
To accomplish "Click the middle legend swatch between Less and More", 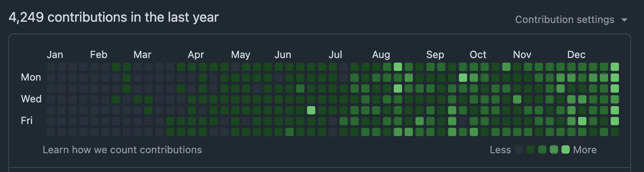I will tap(542, 150).
